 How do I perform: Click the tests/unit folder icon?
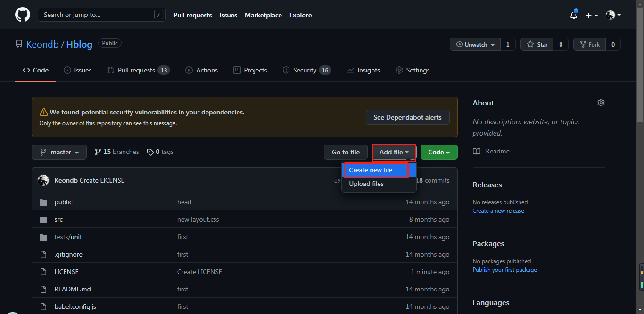pyautogui.click(x=43, y=237)
